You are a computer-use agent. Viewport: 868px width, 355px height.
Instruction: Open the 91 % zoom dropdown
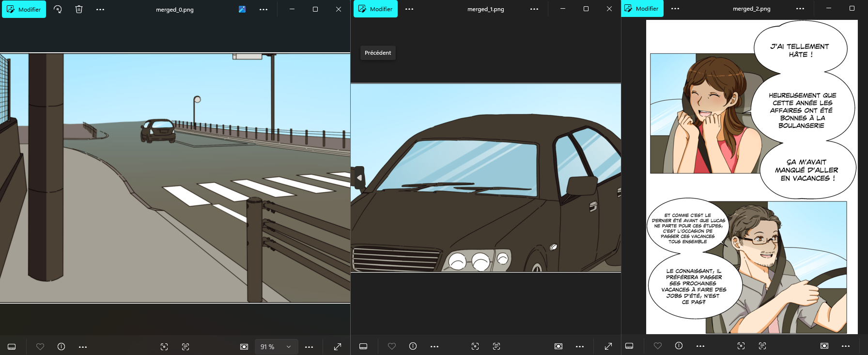pos(276,347)
